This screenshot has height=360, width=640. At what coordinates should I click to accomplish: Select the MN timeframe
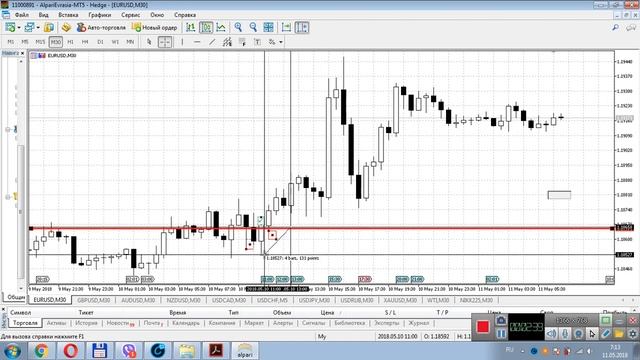pos(130,42)
